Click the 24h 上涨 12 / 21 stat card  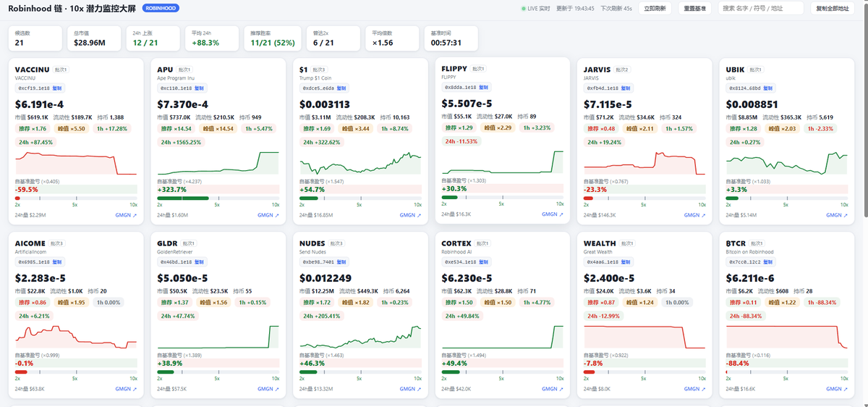pyautogui.click(x=153, y=38)
